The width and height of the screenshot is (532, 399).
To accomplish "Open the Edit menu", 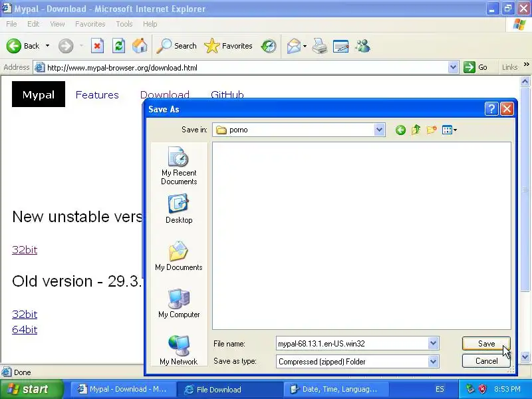I will (x=33, y=24).
